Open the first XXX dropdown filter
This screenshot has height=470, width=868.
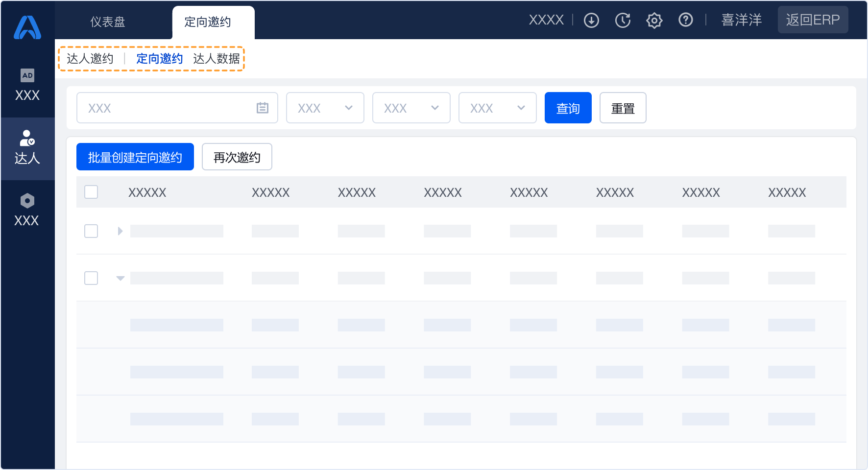tap(325, 108)
